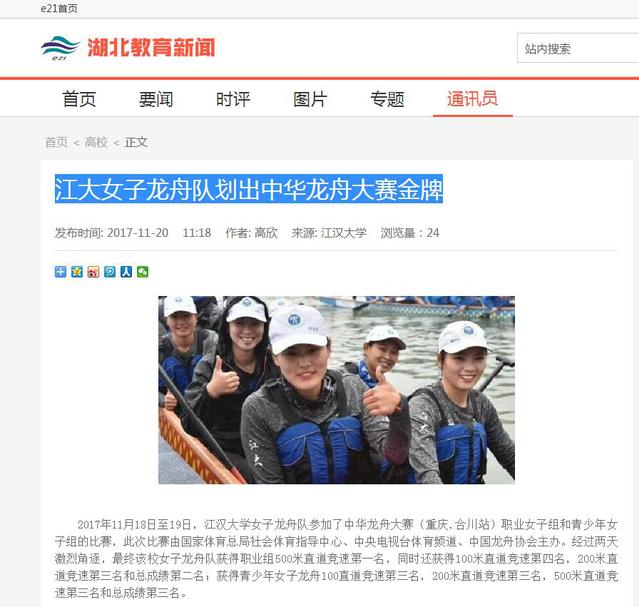This screenshot has width=639, height=607.
Task: Share article via Sina Weibo icon
Action: pyautogui.click(x=93, y=271)
